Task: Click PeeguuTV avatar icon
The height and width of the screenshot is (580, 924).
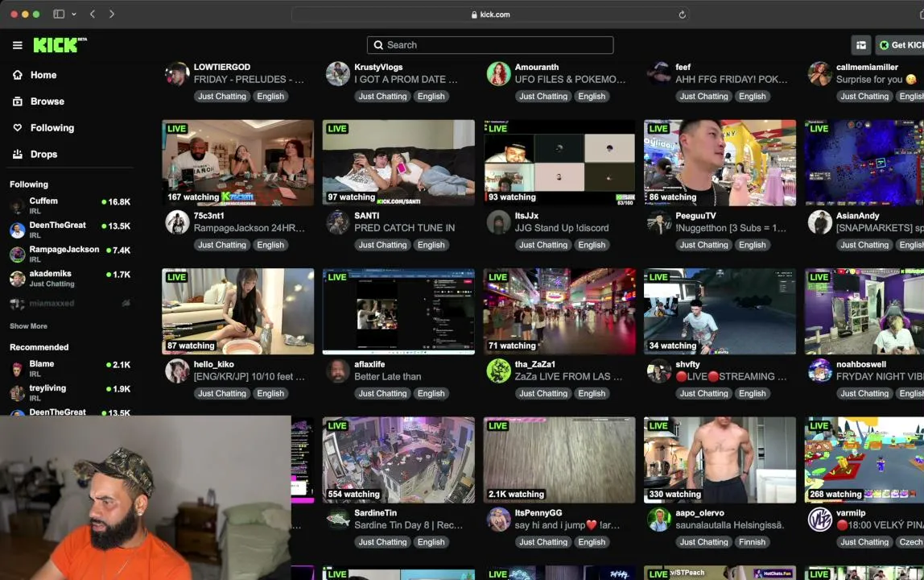Action: coord(659,222)
